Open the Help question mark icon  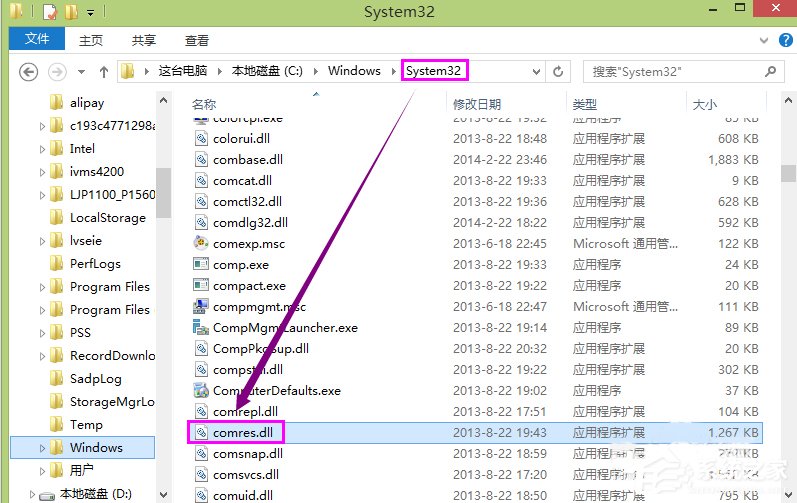(x=786, y=40)
